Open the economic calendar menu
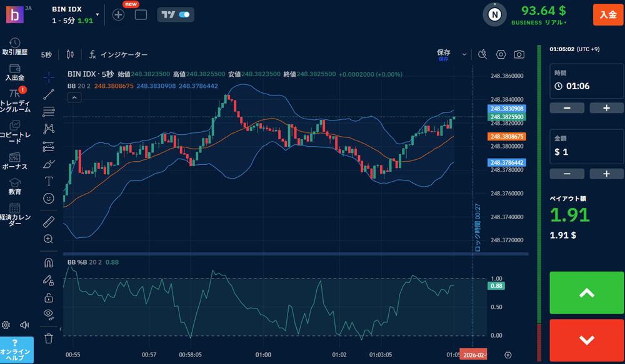 point(15,214)
